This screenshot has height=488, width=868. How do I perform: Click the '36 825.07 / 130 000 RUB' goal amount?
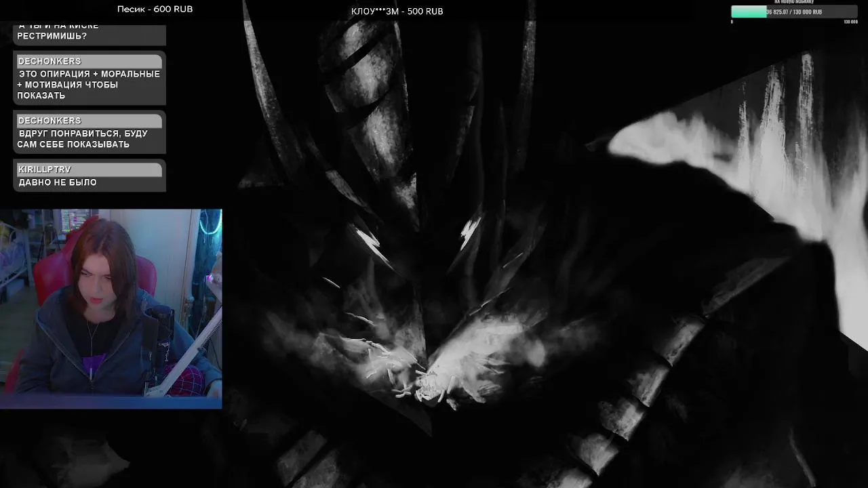794,12
